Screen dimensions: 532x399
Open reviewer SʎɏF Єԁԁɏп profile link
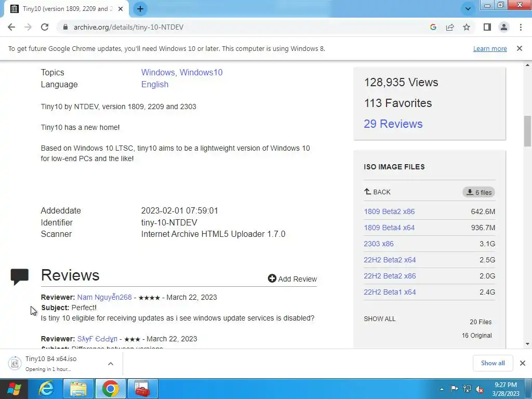click(x=97, y=339)
